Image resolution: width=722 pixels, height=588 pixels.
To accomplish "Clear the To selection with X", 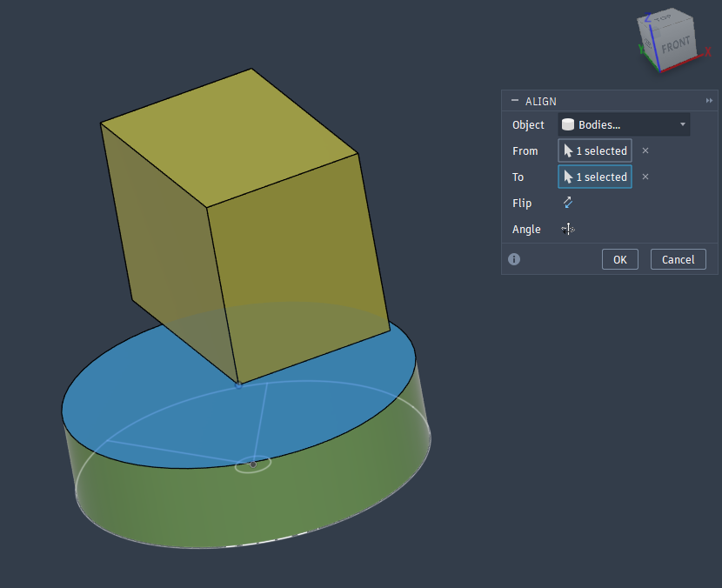I will pos(645,177).
